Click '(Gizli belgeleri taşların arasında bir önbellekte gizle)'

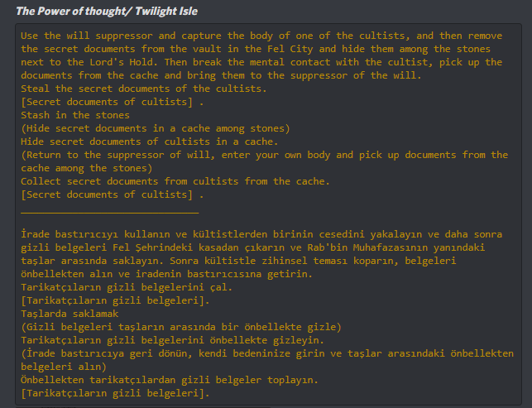181,327
